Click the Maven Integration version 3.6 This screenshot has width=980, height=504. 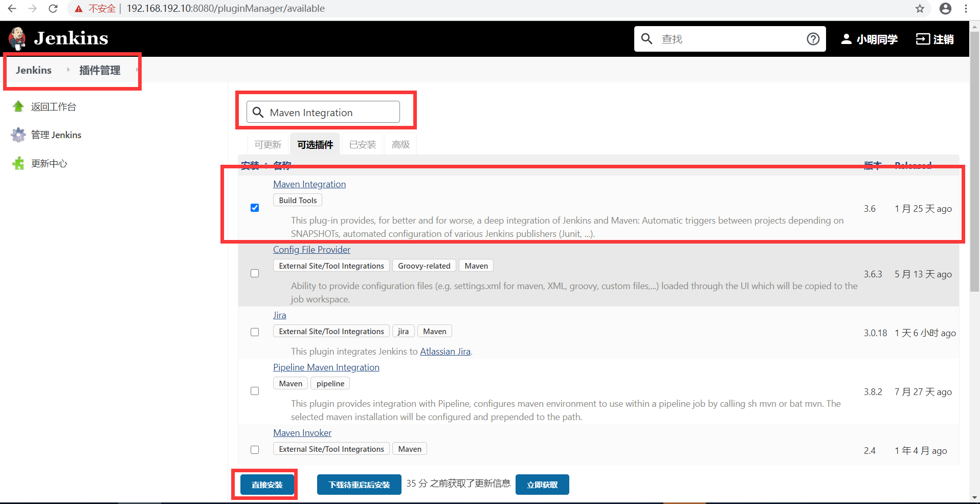[x=870, y=209]
